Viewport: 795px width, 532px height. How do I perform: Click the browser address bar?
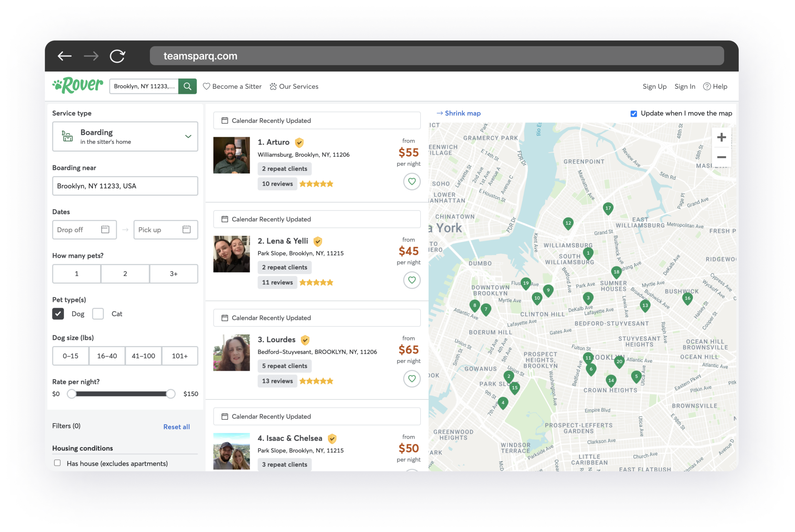pos(437,56)
